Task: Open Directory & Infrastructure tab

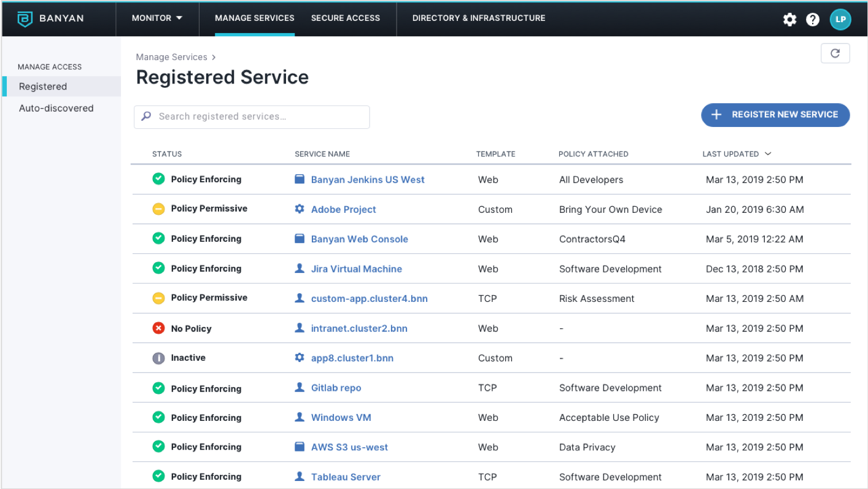Action: (x=479, y=18)
